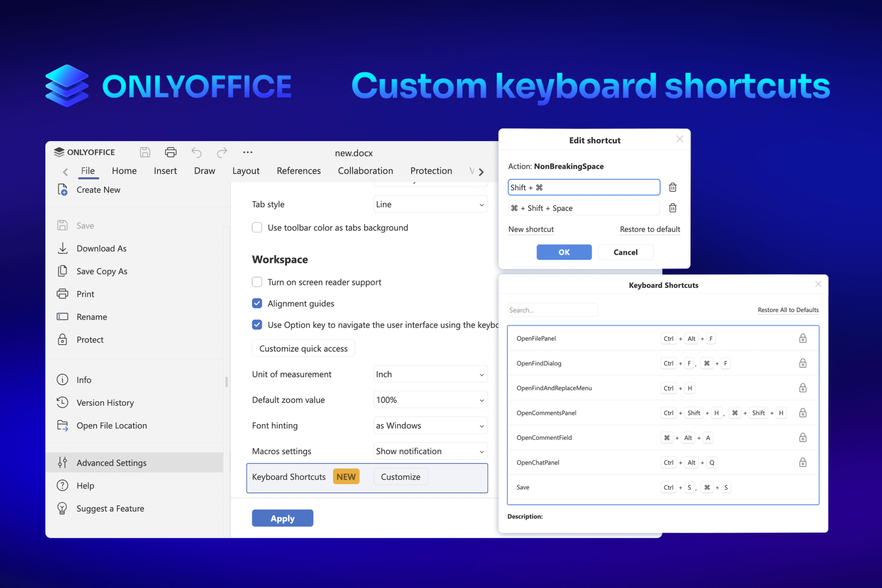
Task: Click the lock icon beside the Save shortcut
Action: [802, 487]
